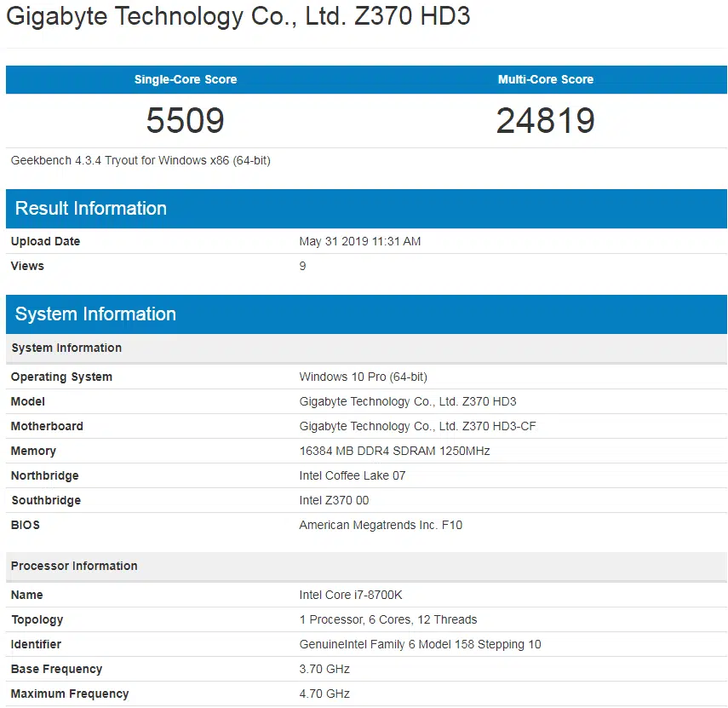Viewport: 728px width, 708px height.
Task: Click the "Views" row label
Action: coord(27,266)
